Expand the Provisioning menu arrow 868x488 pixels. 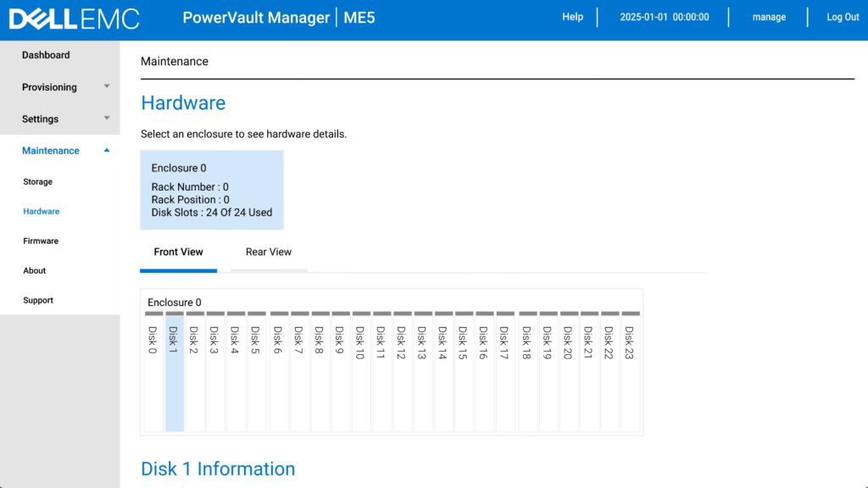(107, 86)
